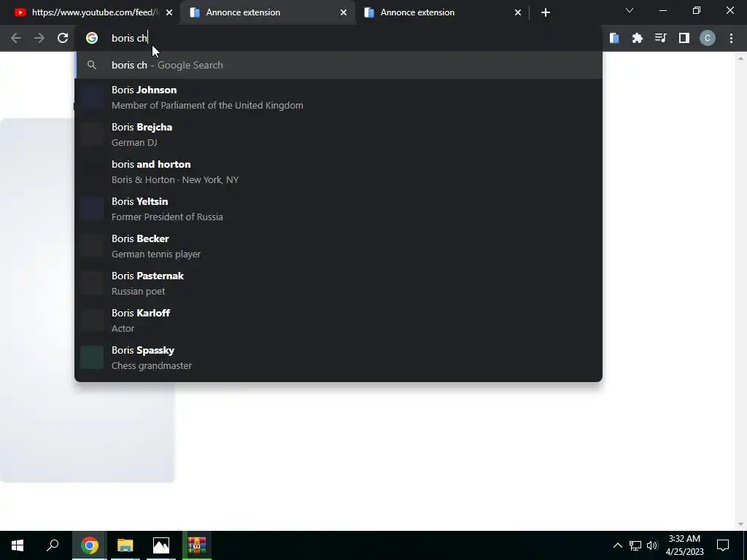Choose the Boris Yeltsin suggestion
Viewport: 747px width, 560px height.
[x=338, y=209]
